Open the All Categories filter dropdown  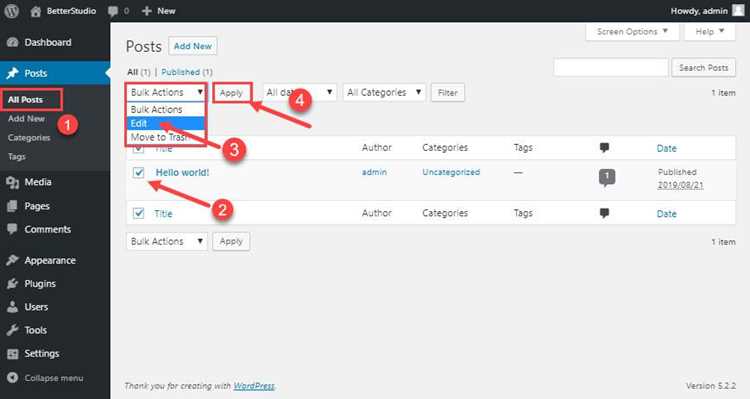(384, 92)
